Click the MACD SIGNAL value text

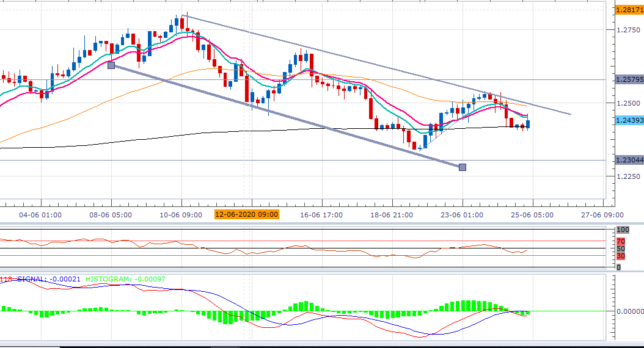48,279
